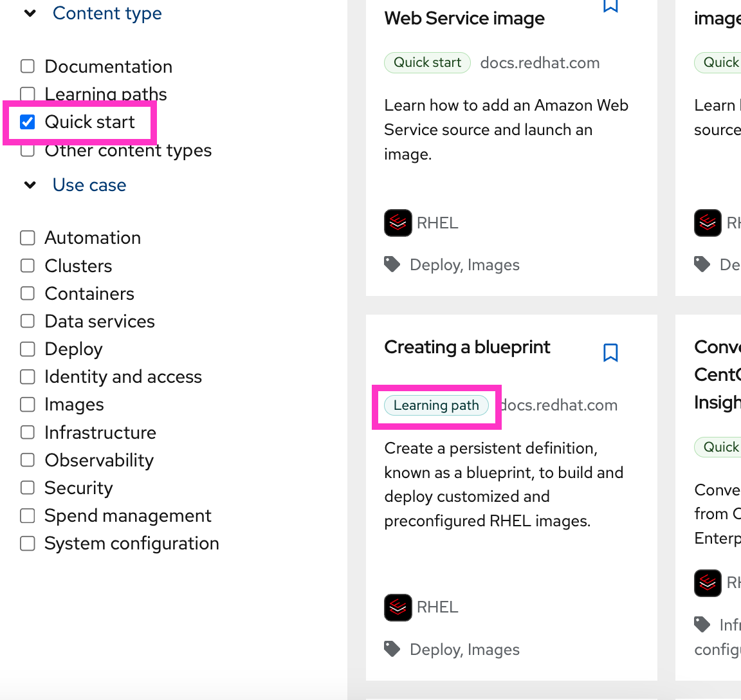
Task: Click RHEL icon in Creating a blueprint card
Action: [398, 607]
